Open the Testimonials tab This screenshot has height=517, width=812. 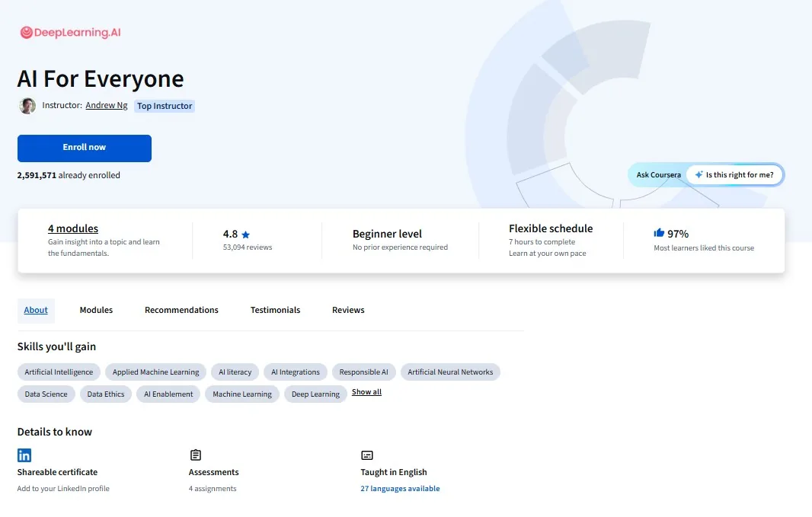[x=276, y=310]
